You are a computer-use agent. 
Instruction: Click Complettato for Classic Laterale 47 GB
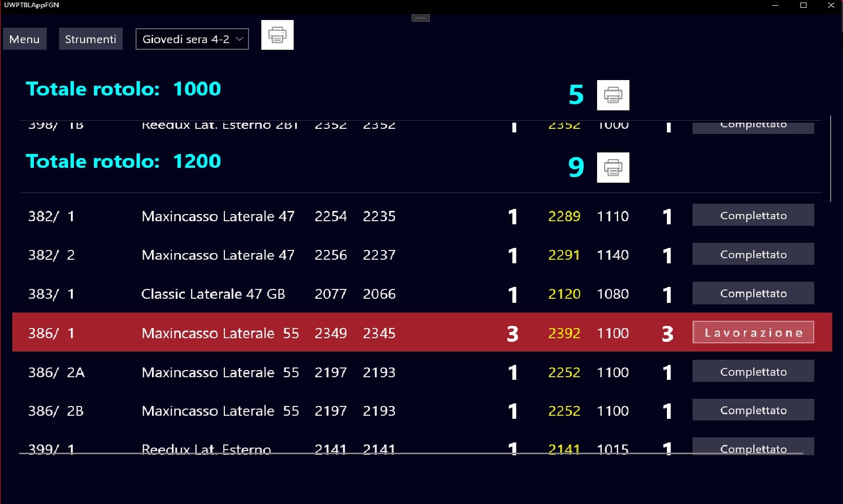coord(753,293)
